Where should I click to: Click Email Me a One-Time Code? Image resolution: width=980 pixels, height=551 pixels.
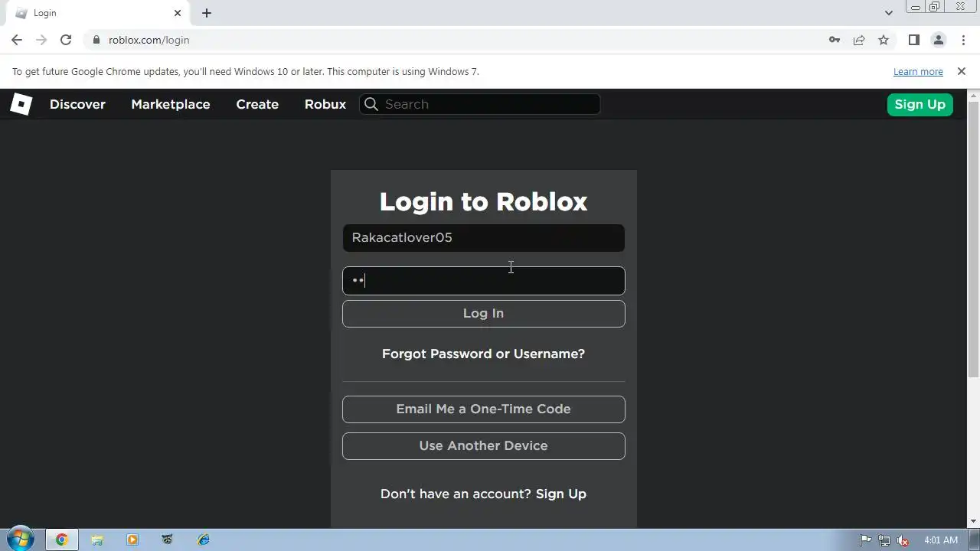(x=484, y=409)
